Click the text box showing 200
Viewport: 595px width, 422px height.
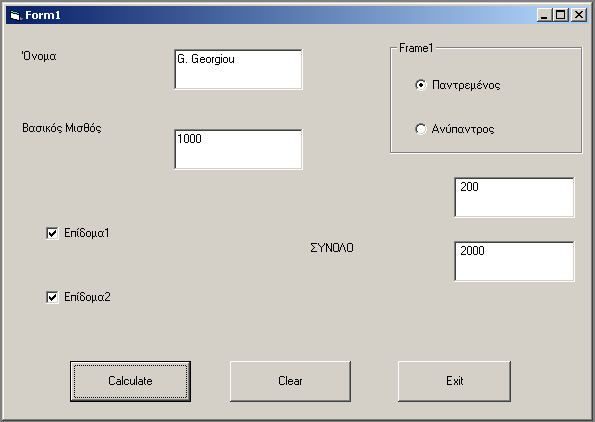point(514,197)
